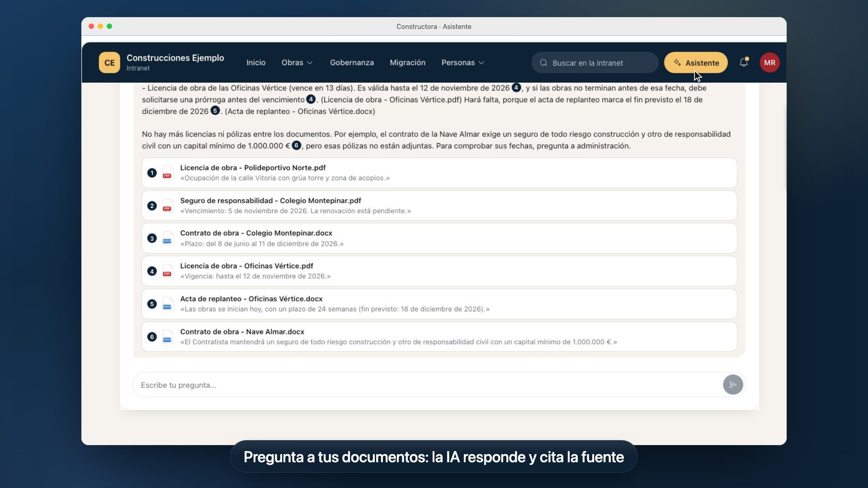Open the Asistente button
This screenshot has width=868, height=488.
point(696,62)
